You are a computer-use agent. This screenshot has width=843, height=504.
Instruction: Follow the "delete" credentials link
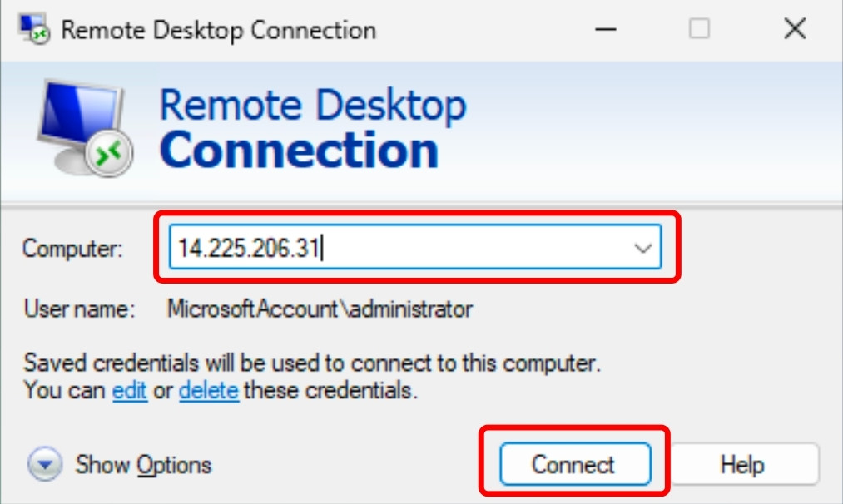[x=209, y=389]
